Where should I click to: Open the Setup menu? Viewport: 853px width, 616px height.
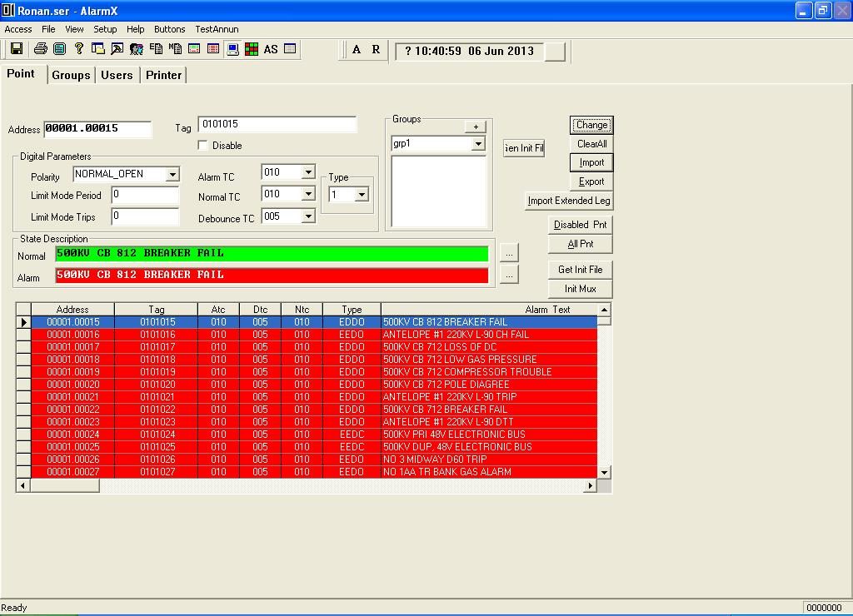(x=105, y=29)
